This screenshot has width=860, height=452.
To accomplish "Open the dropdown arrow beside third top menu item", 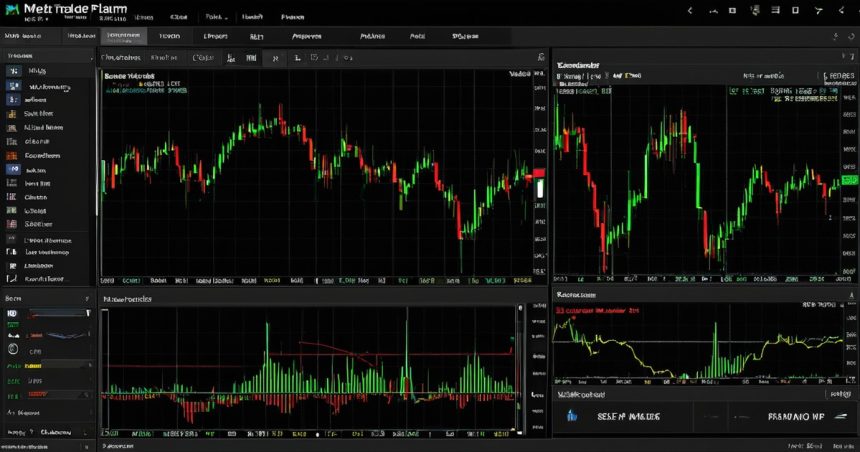I will [x=225, y=18].
